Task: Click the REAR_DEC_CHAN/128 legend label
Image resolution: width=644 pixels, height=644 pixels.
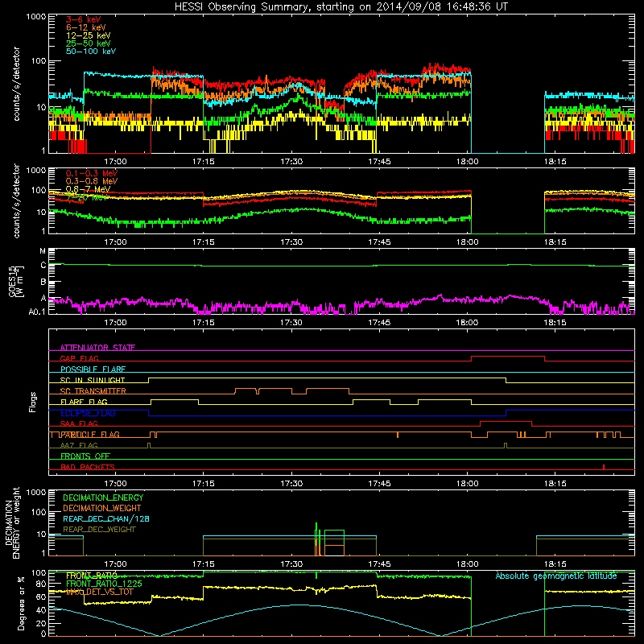Action: point(106,518)
